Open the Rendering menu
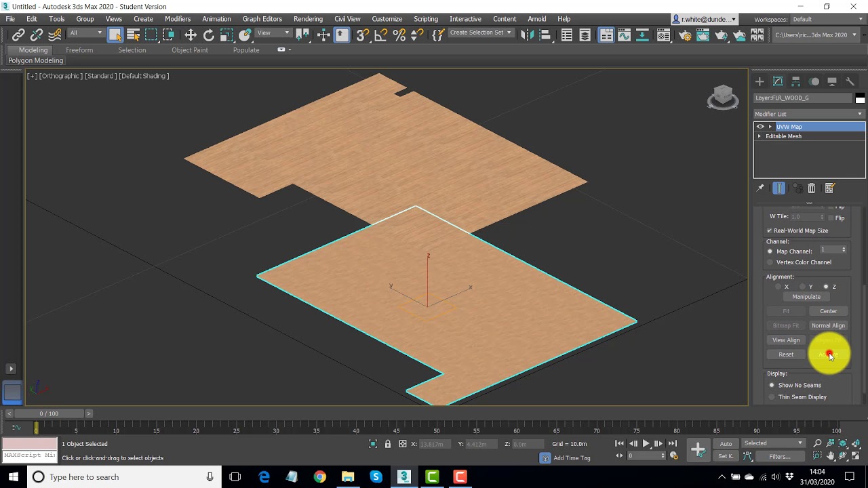The image size is (868, 488). pyautogui.click(x=308, y=19)
